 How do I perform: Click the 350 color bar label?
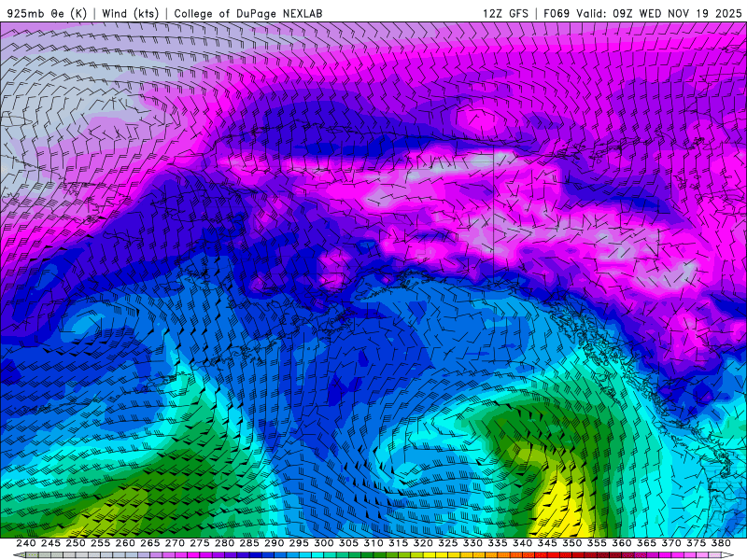pyautogui.click(x=571, y=543)
